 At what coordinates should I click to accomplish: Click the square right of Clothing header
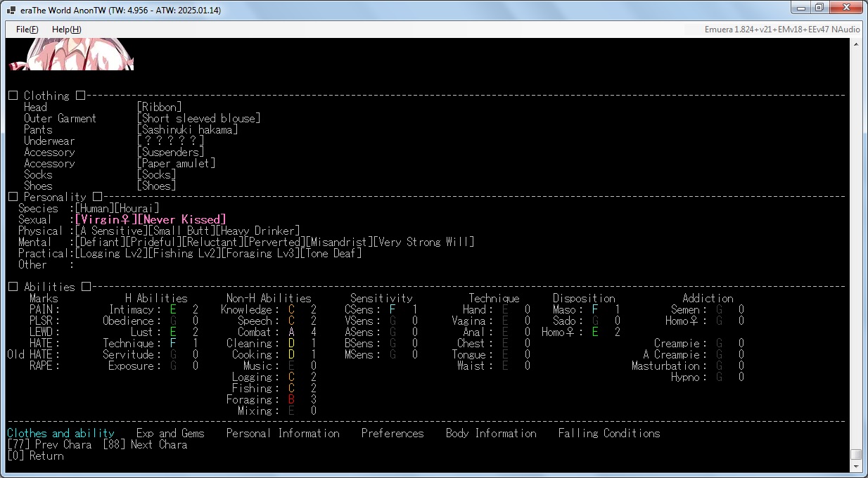coord(80,96)
